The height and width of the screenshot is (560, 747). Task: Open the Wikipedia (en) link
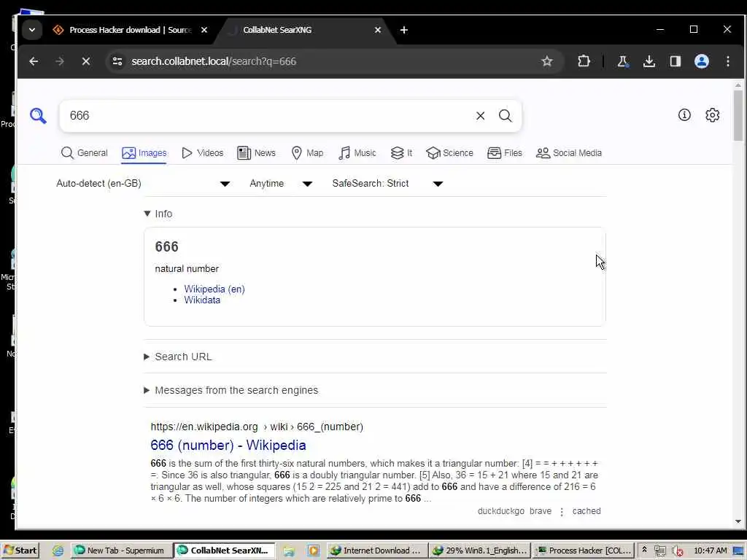[x=214, y=289]
